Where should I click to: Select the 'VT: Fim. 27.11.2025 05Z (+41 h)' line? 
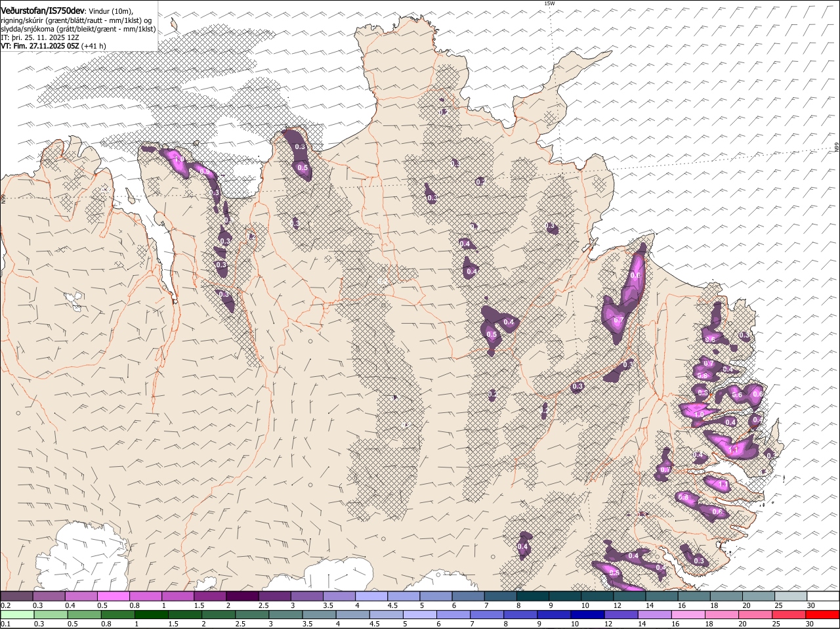point(53,46)
